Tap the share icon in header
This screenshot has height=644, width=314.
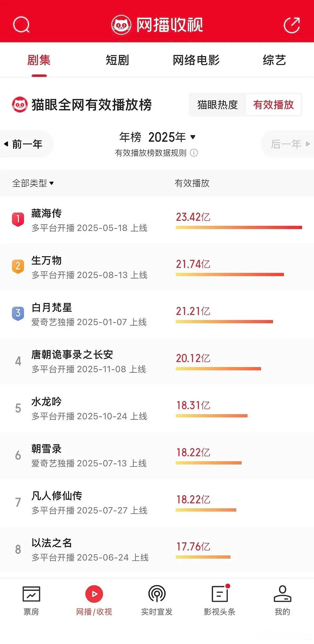coord(292,25)
